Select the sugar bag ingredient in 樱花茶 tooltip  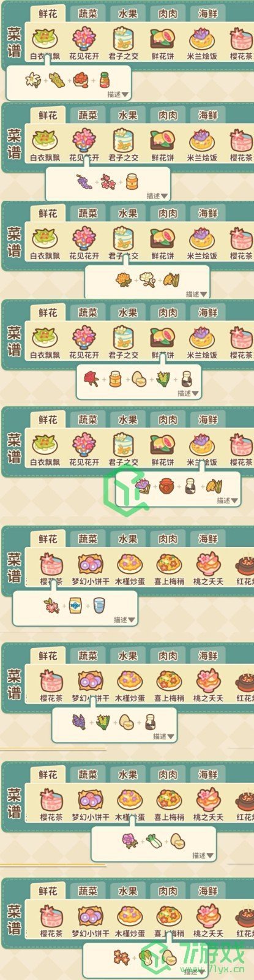coord(76,606)
